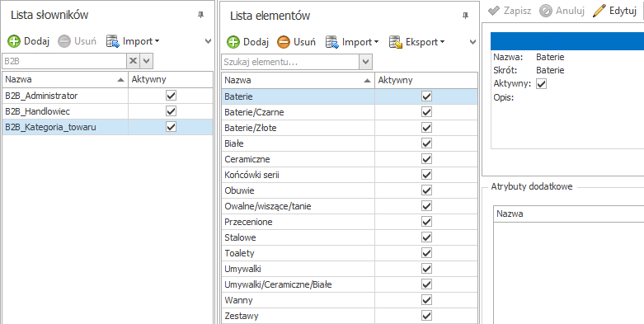This screenshot has height=324, width=644.
Task: Sort elements by Nazwa column header
Action: click(298, 80)
